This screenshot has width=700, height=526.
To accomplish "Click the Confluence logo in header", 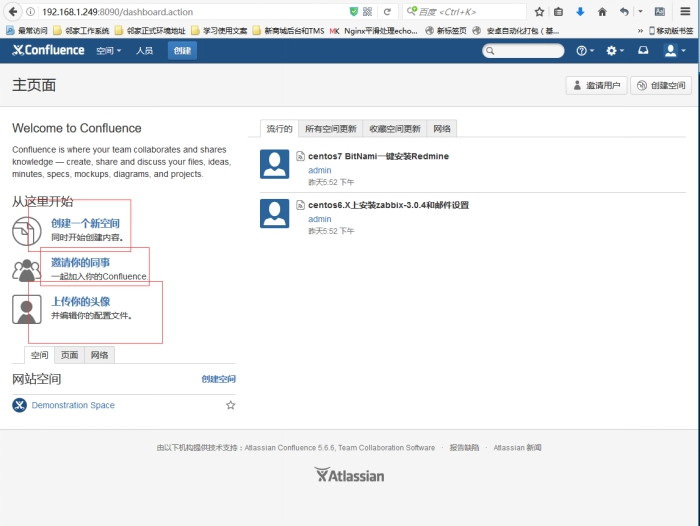I will point(48,50).
